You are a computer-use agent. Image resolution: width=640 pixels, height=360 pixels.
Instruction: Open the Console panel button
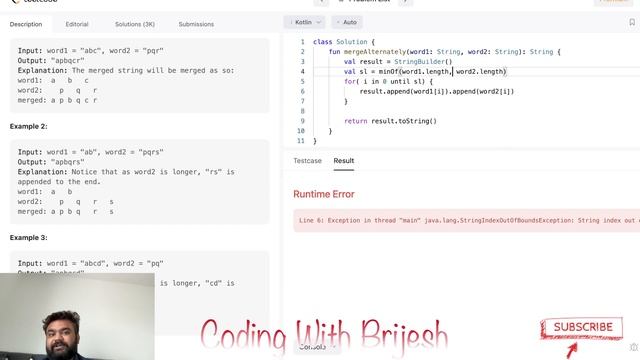coord(317,347)
